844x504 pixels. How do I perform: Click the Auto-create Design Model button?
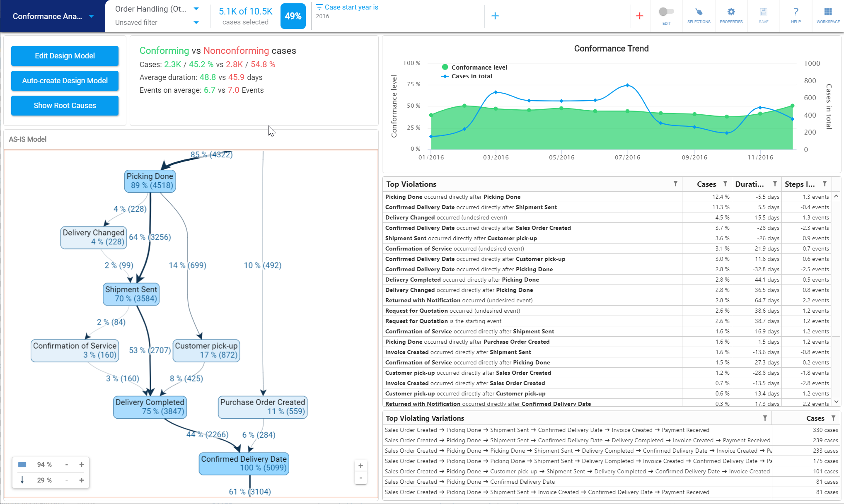tap(65, 81)
